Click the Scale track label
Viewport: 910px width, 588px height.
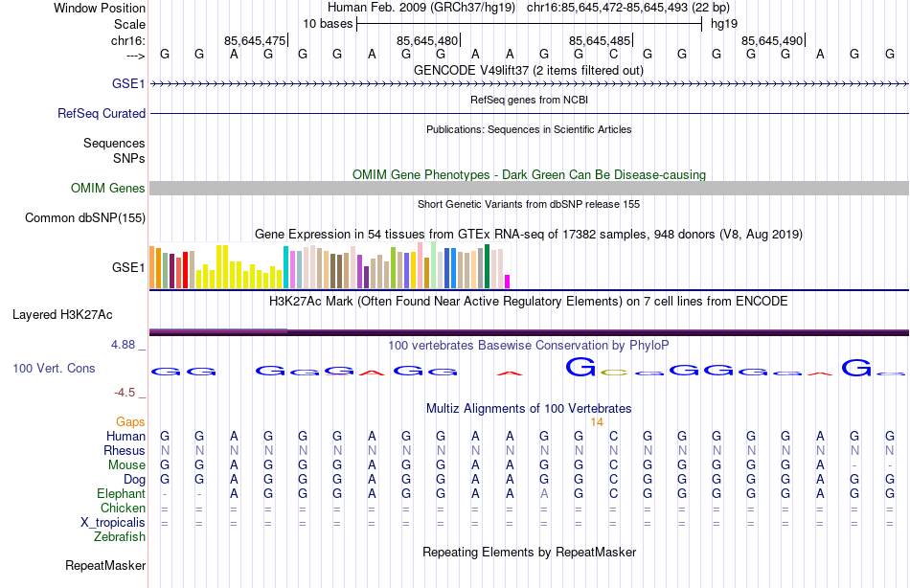[129, 24]
